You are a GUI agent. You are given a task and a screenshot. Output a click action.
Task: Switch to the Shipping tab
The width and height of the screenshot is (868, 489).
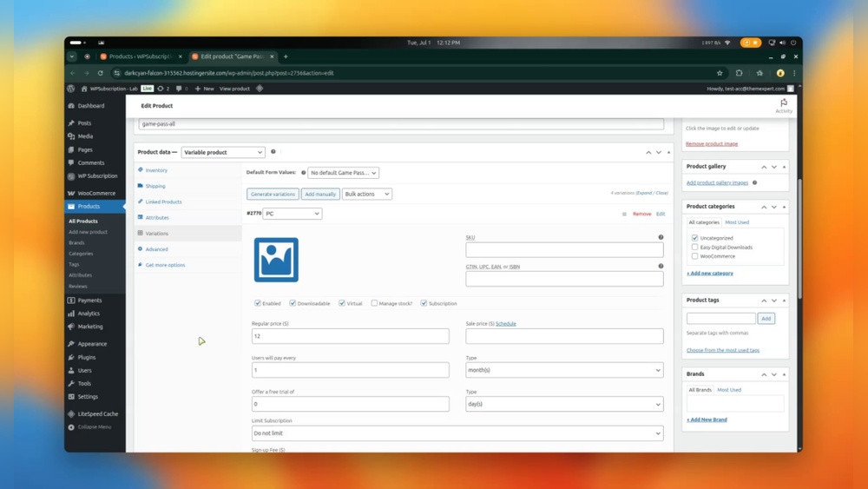point(155,186)
